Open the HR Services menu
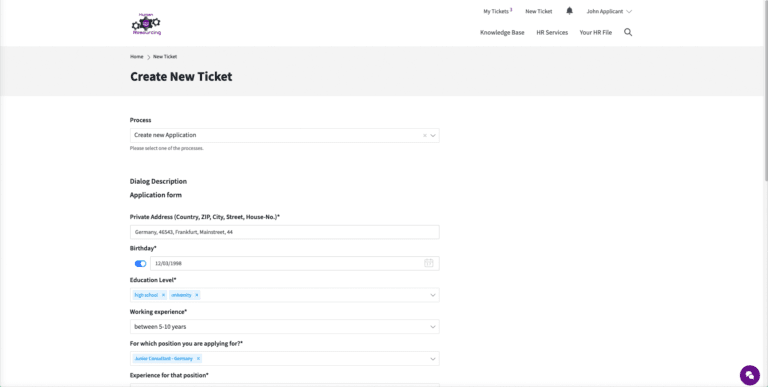The image size is (768, 387). (x=552, y=32)
